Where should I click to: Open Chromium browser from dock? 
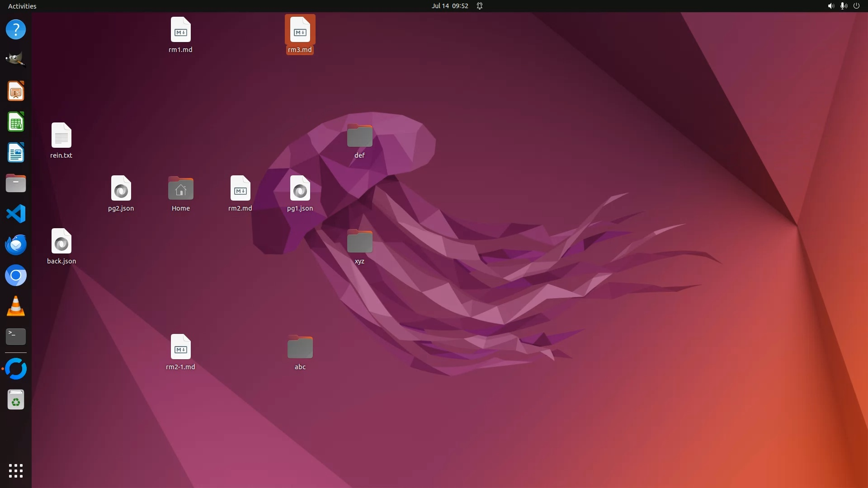(15, 275)
